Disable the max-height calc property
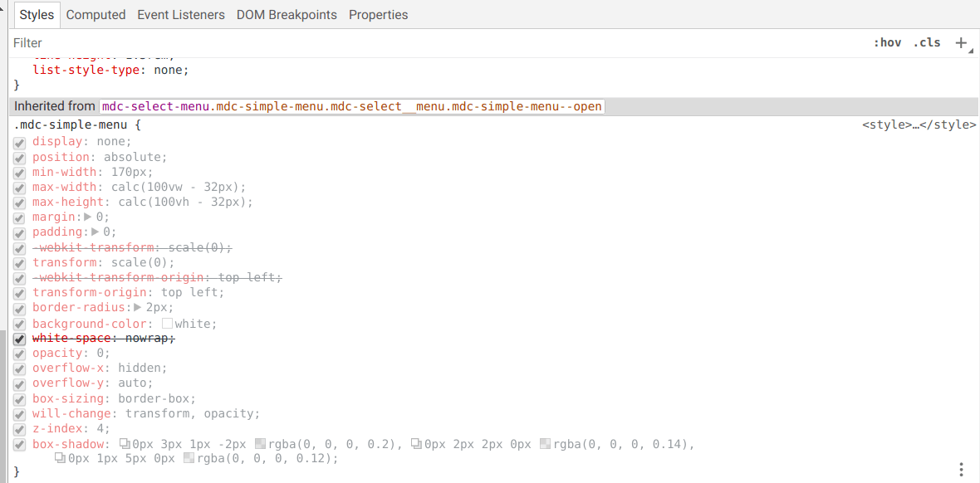980x483 pixels. (19, 203)
